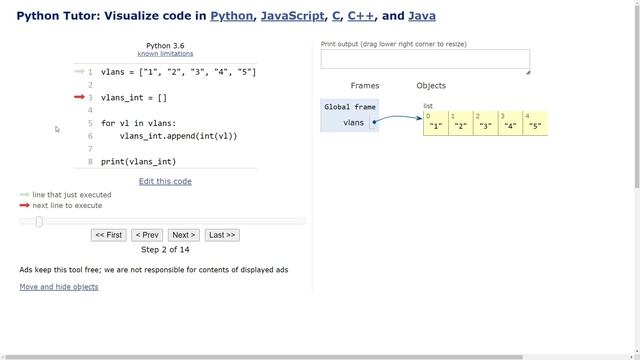Click the Global frame label
The height and width of the screenshot is (360, 640).
[350, 107]
